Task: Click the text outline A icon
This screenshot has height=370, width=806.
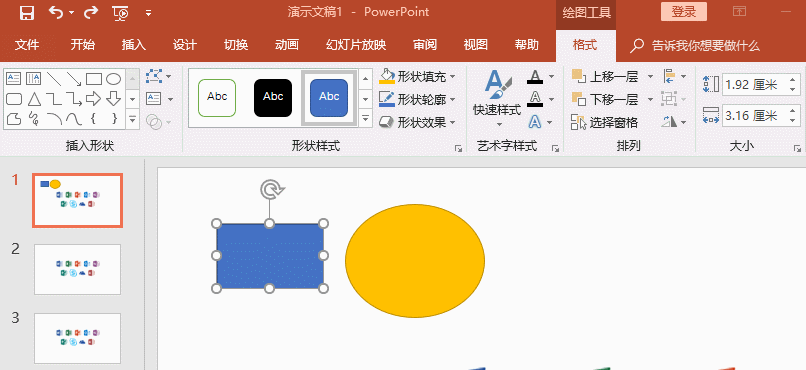Action: (x=535, y=99)
